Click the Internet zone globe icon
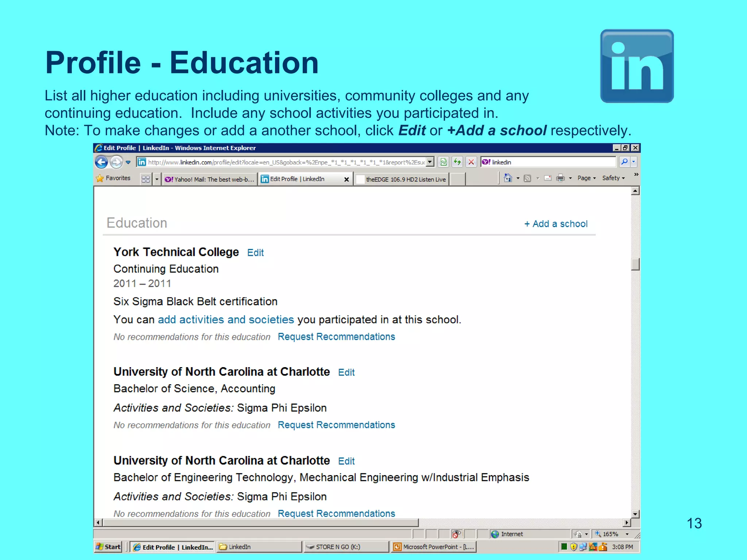This screenshot has height=560, width=747. [495, 534]
